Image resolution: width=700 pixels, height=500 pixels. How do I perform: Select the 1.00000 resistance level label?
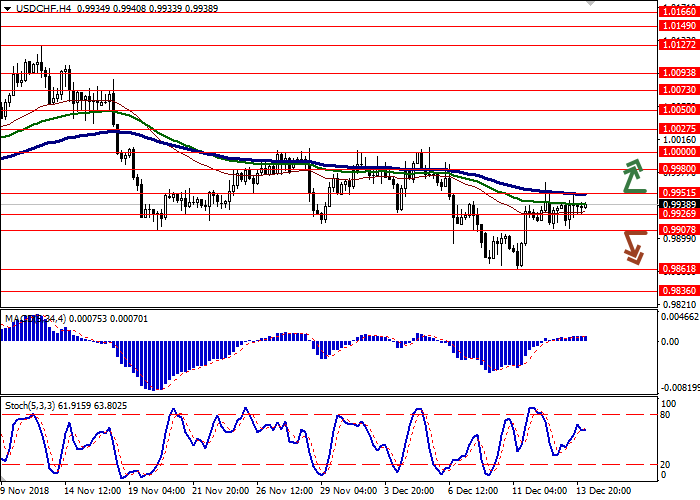click(x=679, y=152)
